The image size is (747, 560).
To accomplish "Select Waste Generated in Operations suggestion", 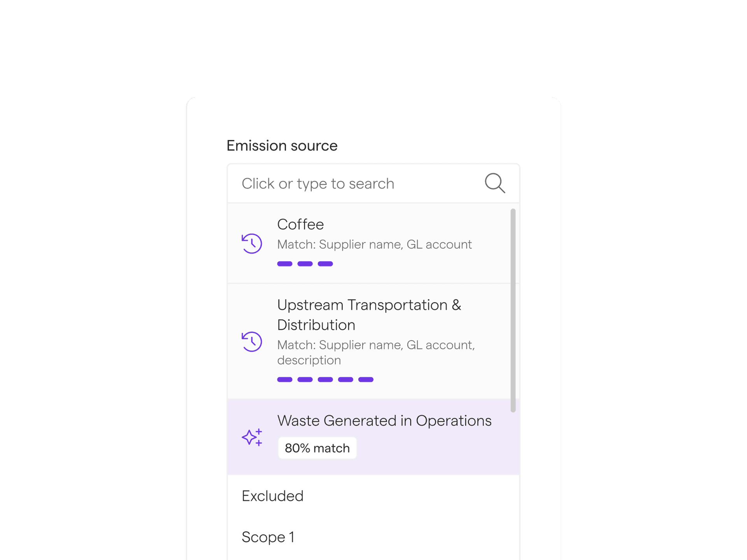I will click(x=373, y=437).
